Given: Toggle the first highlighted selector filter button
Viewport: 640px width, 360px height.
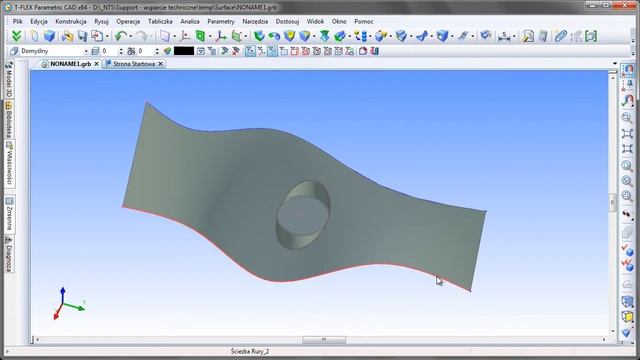Looking at the screenshot, I should point(250,51).
